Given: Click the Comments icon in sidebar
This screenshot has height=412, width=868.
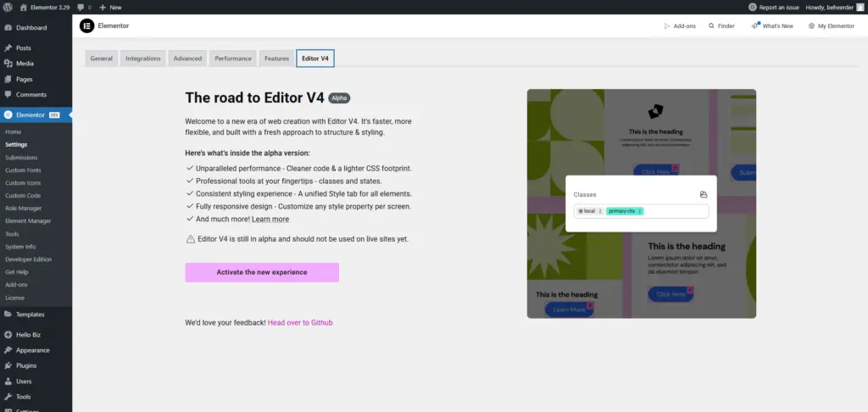Looking at the screenshot, I should click(x=8, y=95).
